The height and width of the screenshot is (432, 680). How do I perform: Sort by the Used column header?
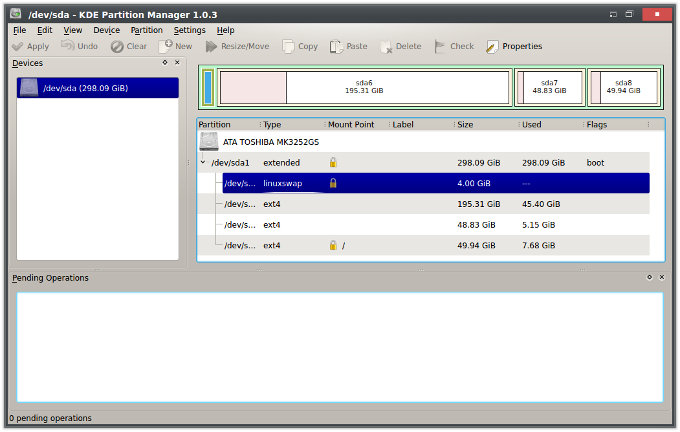[551, 124]
